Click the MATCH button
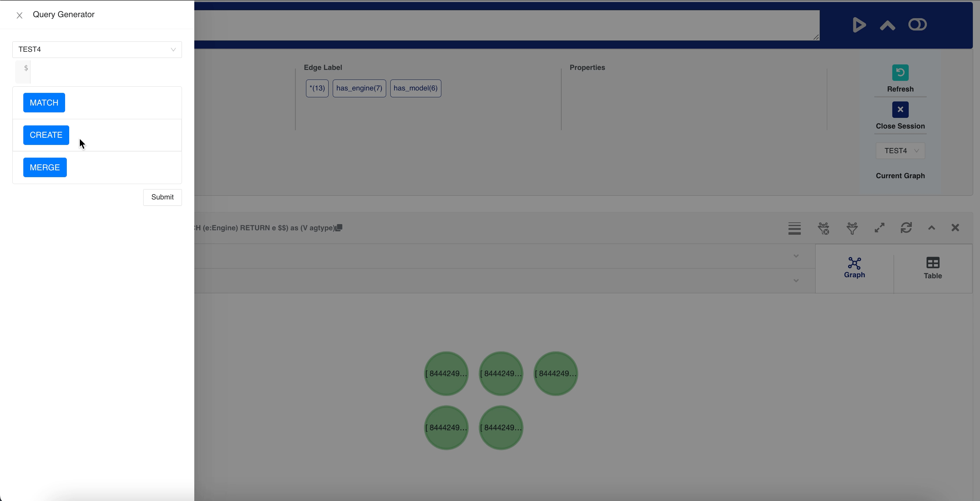Viewport: 980px width, 501px height. coord(44,103)
